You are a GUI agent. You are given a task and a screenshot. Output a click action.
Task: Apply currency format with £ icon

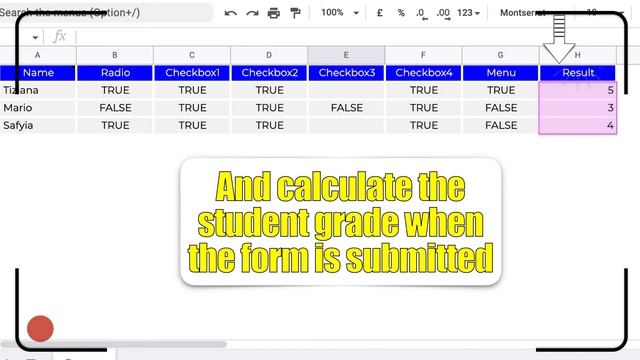(380, 13)
